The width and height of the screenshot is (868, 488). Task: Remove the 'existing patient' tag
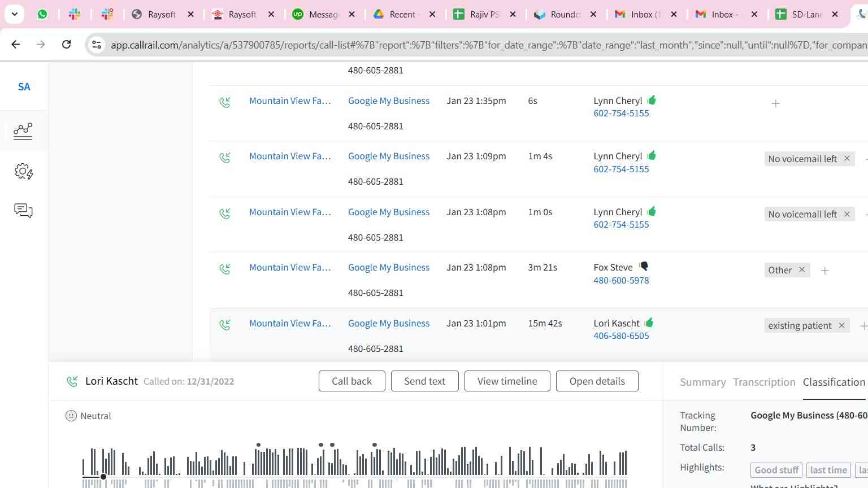point(841,325)
